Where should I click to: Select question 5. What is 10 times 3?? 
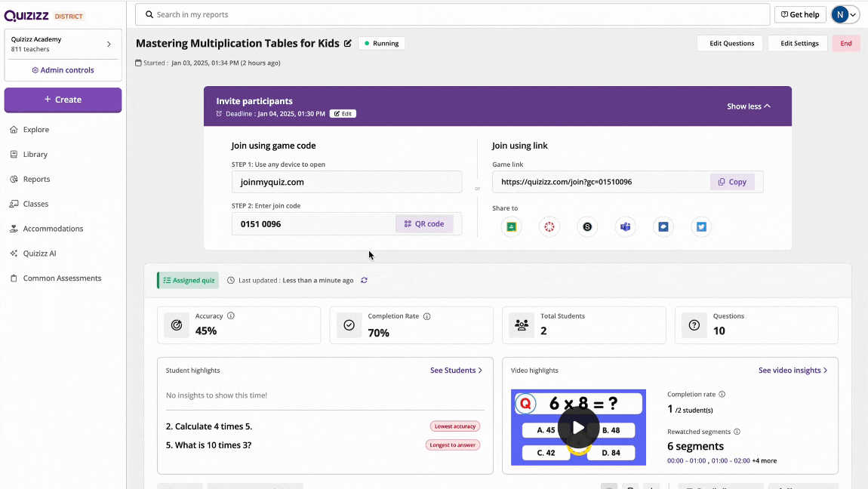(x=208, y=445)
